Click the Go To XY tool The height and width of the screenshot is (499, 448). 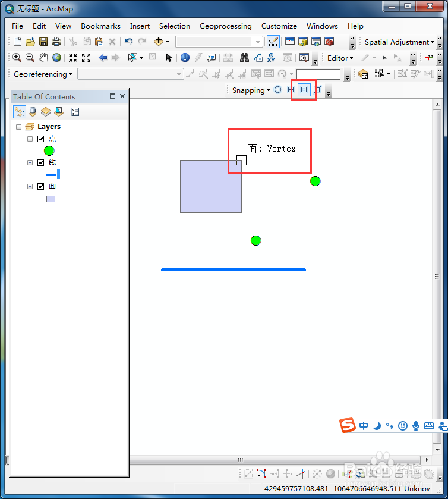click(271, 58)
